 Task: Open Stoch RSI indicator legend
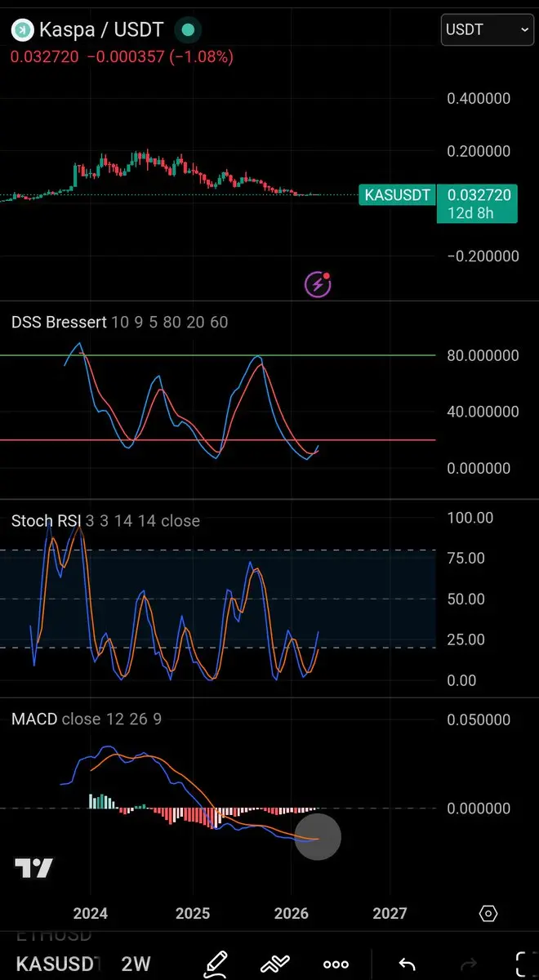tap(105, 521)
